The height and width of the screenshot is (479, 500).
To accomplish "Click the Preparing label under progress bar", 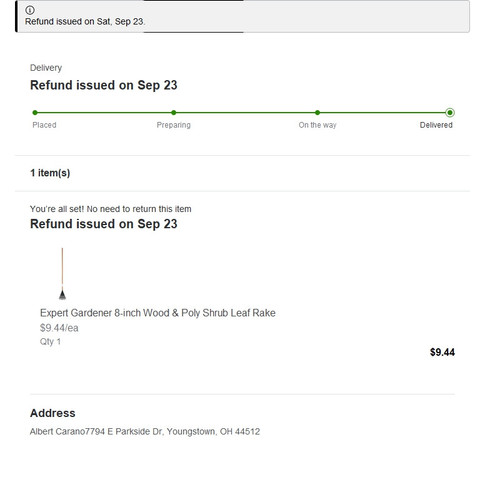I will pos(174,125).
